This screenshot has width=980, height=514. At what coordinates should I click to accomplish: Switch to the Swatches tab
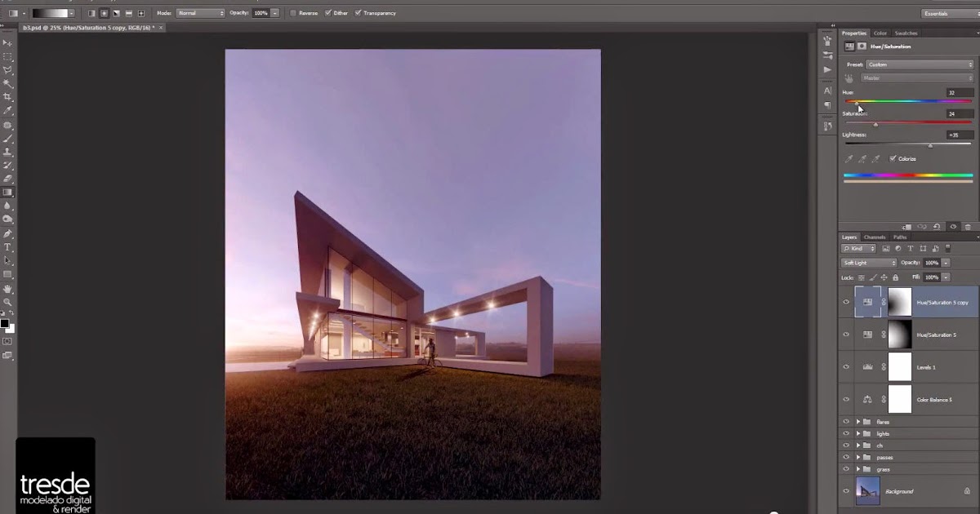[x=906, y=33]
